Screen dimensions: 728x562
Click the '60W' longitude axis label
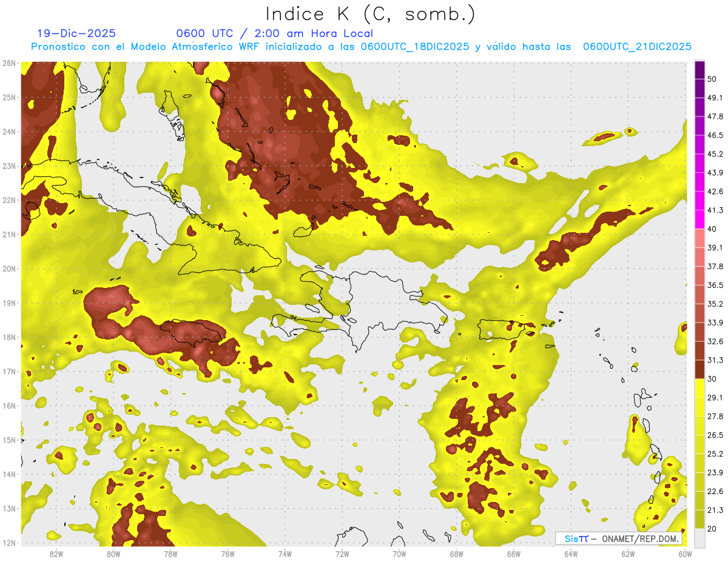(x=686, y=554)
